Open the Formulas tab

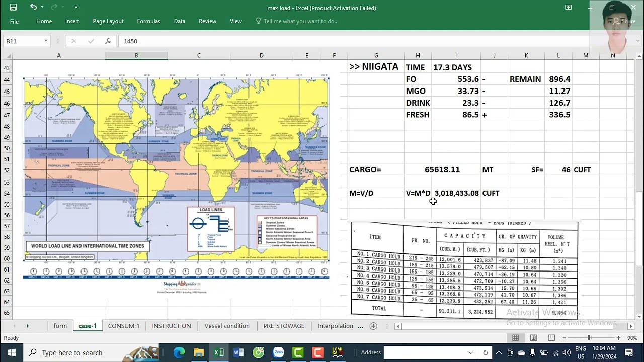pyautogui.click(x=148, y=21)
